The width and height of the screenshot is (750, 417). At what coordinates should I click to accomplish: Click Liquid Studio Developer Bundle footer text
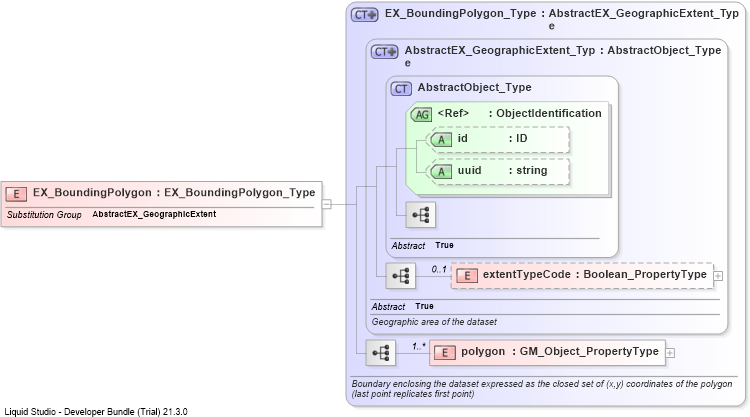click(96, 412)
